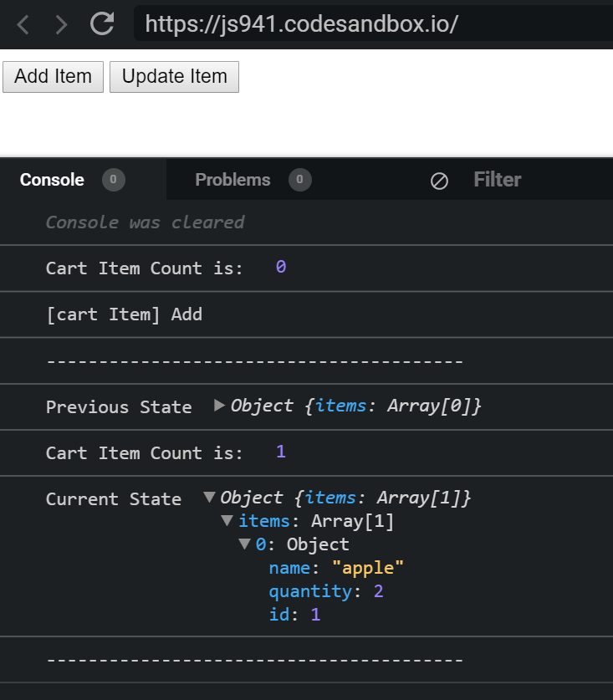Reload the sandbox preview page
The width and height of the screenshot is (613, 700).
102,24
